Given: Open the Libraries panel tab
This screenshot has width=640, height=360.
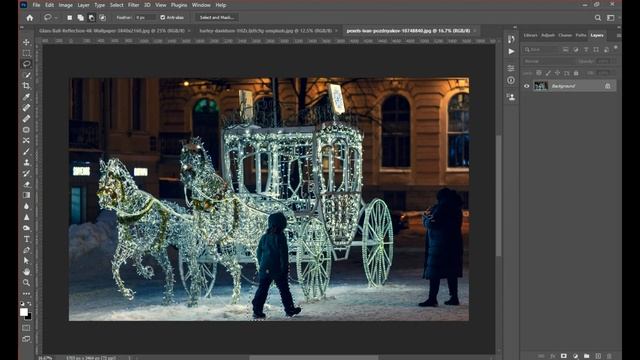Looking at the screenshot, I should [531, 36].
